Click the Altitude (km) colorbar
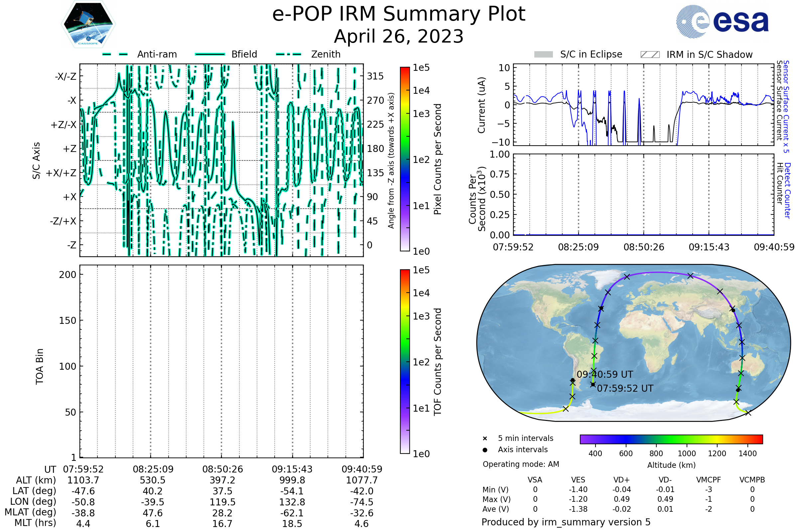798x532 pixels. point(671,439)
